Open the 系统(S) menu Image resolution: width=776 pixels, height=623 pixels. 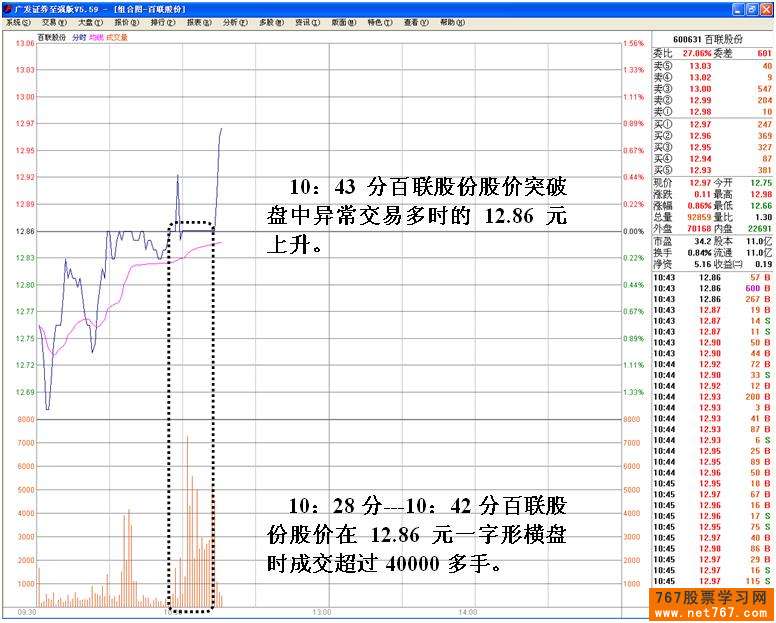click(x=18, y=23)
